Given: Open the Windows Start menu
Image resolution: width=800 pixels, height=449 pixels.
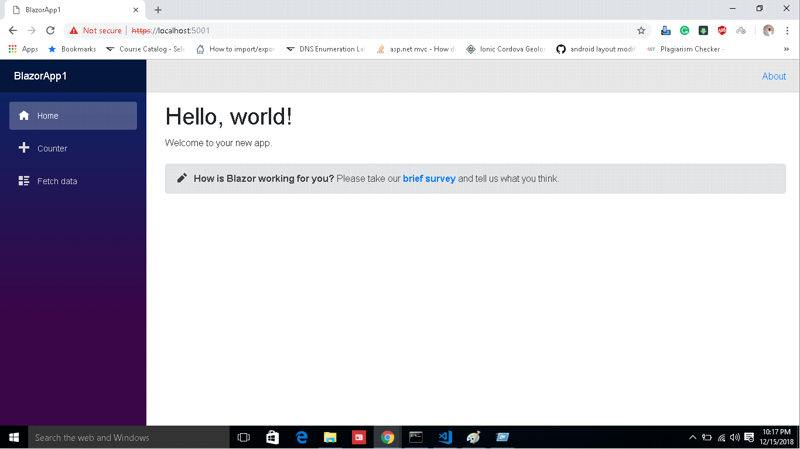Looking at the screenshot, I should pyautogui.click(x=14, y=437).
